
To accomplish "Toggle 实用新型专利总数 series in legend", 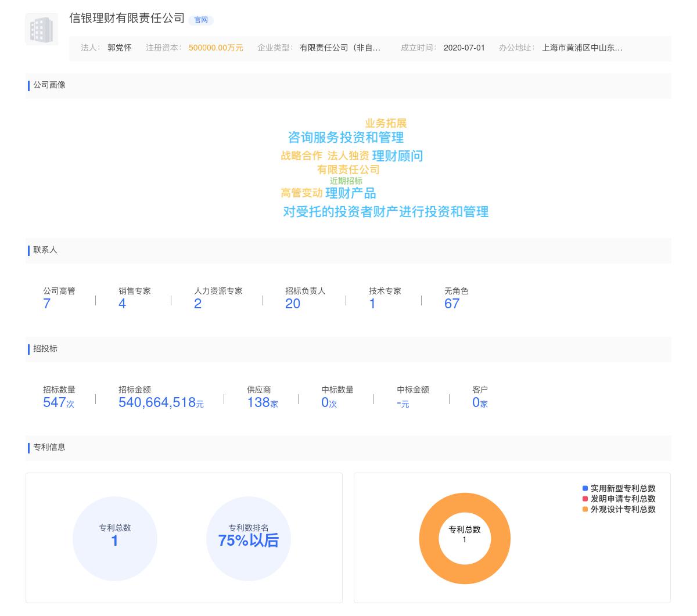I will point(621,489).
